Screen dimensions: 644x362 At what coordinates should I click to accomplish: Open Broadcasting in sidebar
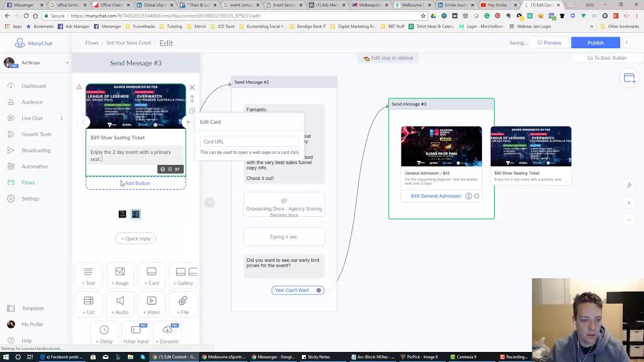click(x=36, y=150)
